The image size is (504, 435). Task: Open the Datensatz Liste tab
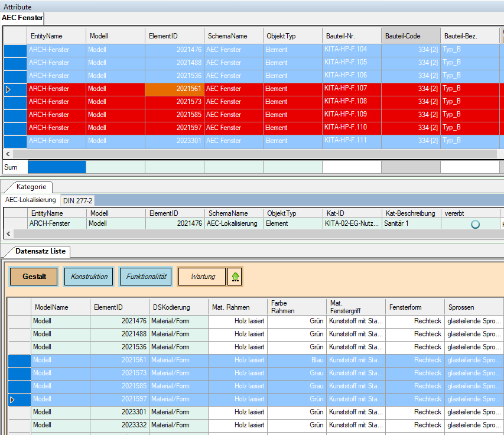[40, 251]
